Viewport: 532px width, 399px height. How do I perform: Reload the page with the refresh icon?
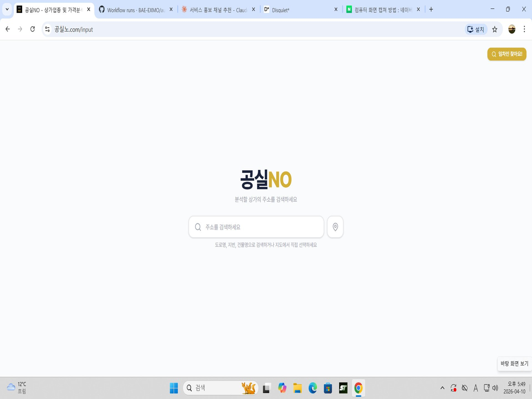coord(32,29)
